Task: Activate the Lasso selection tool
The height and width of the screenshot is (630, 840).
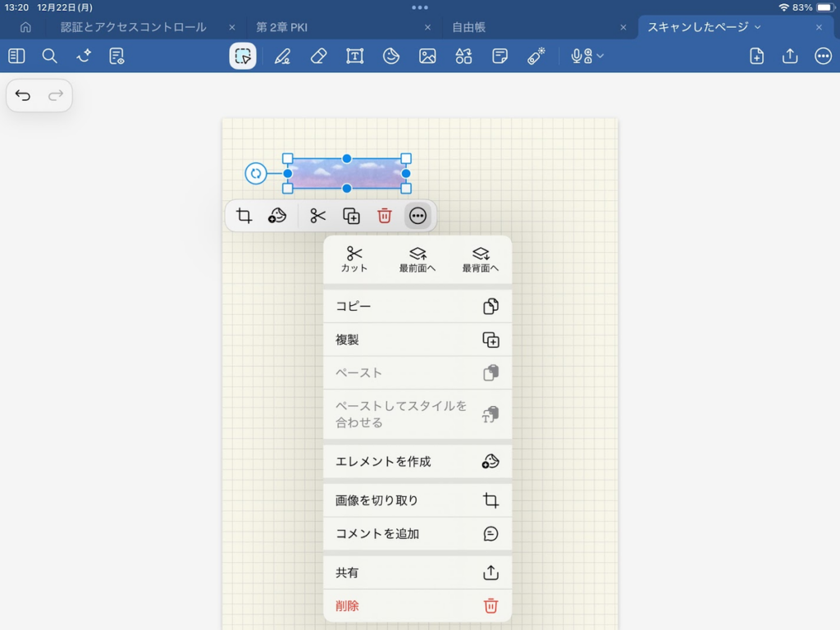Action: 243,56
